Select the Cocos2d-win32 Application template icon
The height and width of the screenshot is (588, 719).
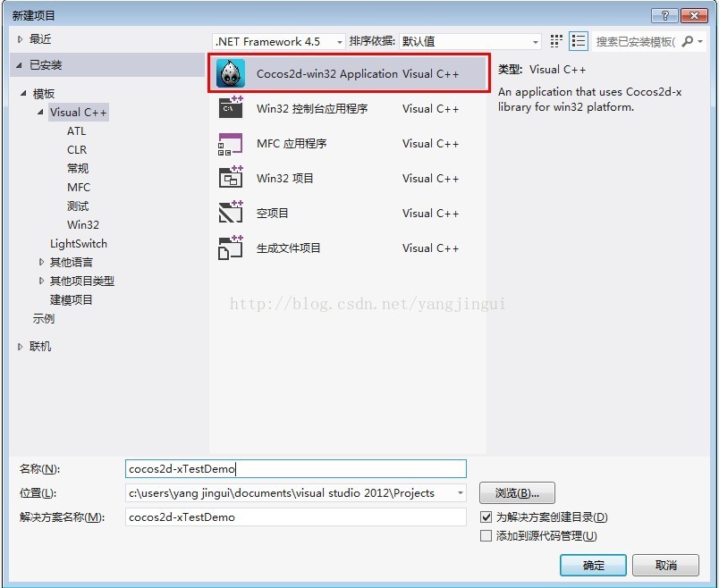231,73
